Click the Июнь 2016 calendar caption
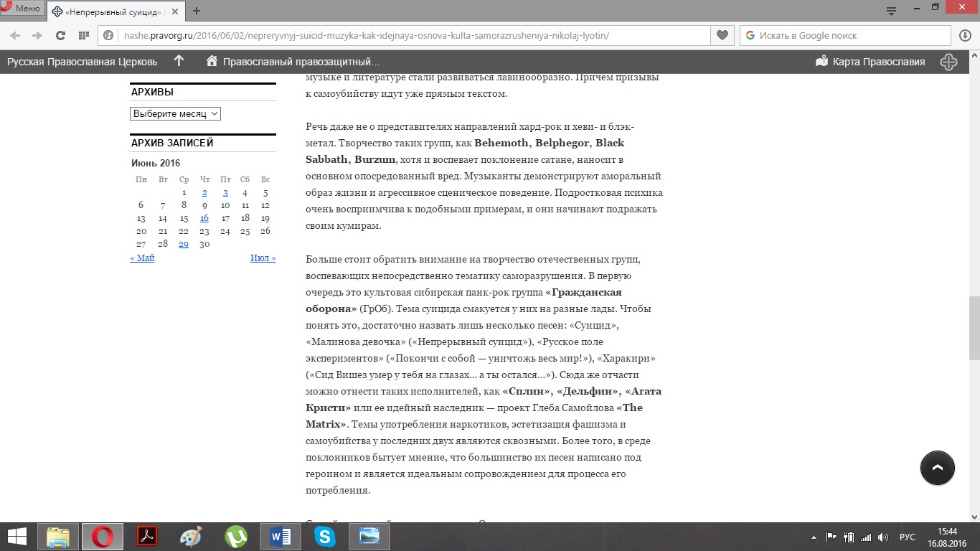The width and height of the screenshot is (980, 551). pyautogui.click(x=156, y=163)
